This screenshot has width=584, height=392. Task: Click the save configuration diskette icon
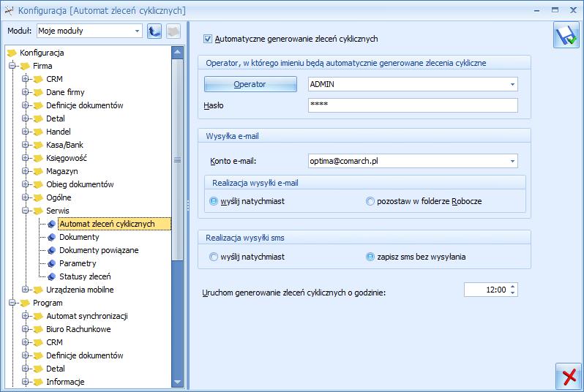click(x=566, y=35)
